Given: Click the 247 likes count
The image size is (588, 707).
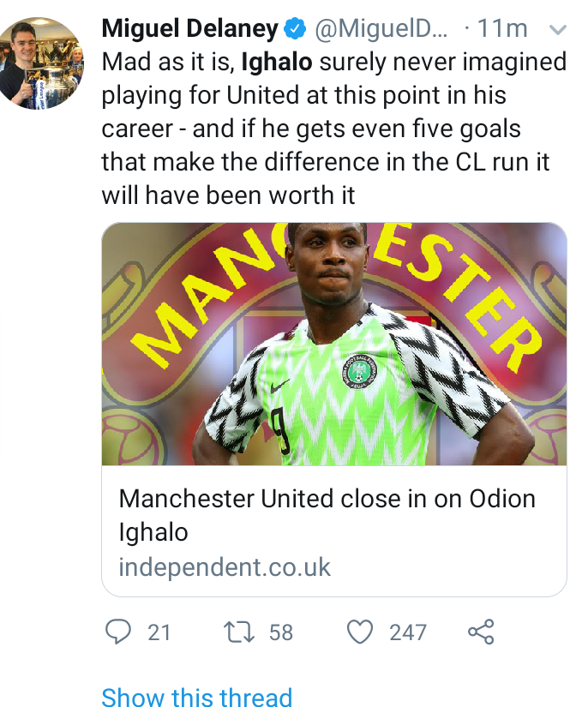Looking at the screenshot, I should tap(408, 632).
